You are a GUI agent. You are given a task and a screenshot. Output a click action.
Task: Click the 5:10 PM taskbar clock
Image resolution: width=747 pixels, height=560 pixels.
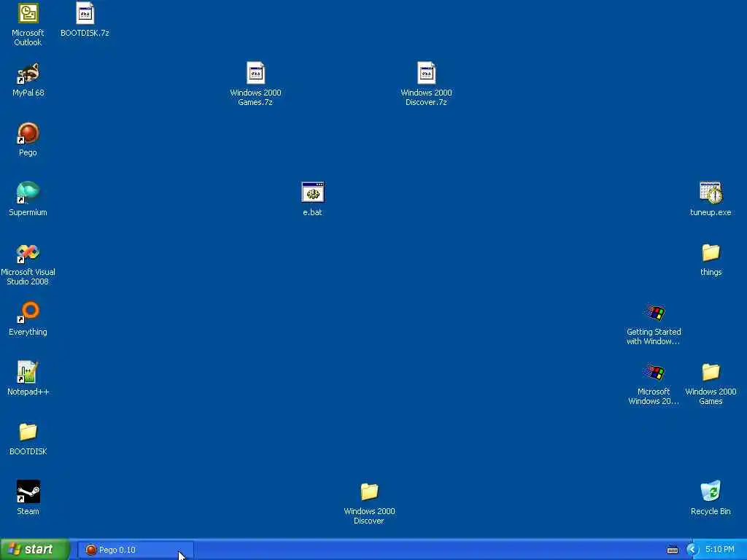(x=720, y=550)
